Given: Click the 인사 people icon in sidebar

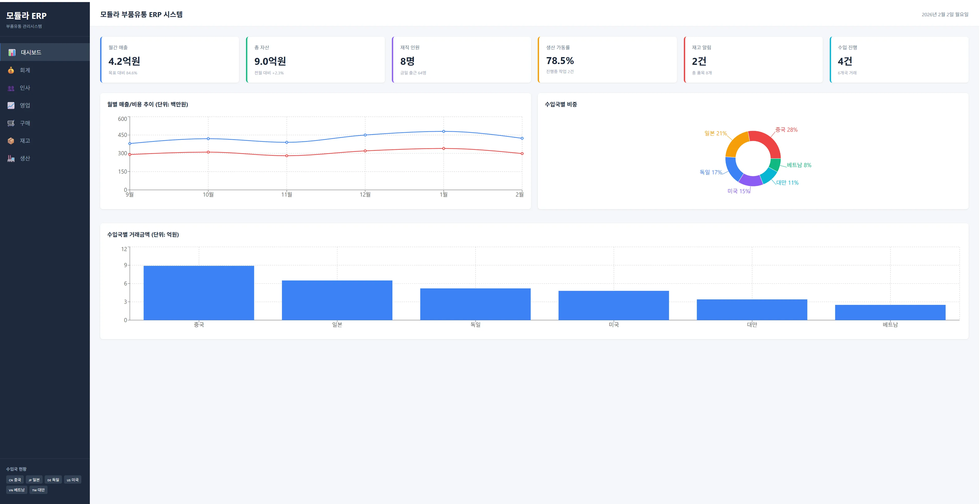Looking at the screenshot, I should (x=11, y=88).
